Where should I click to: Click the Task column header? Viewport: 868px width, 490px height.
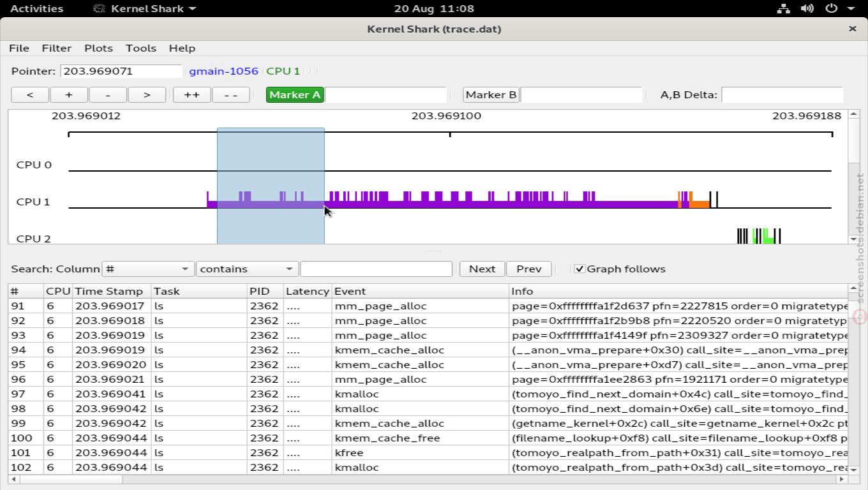point(199,291)
